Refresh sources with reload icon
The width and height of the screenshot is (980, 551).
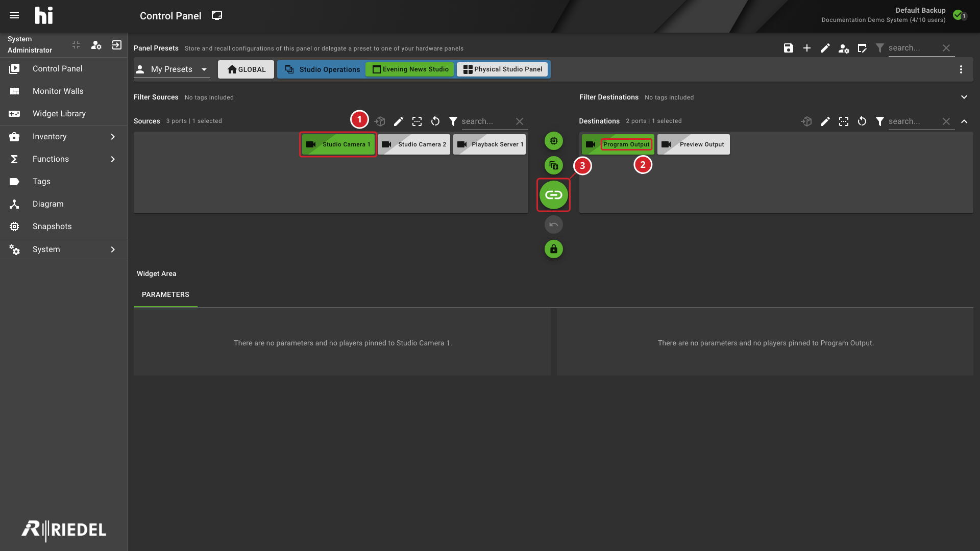click(x=435, y=121)
